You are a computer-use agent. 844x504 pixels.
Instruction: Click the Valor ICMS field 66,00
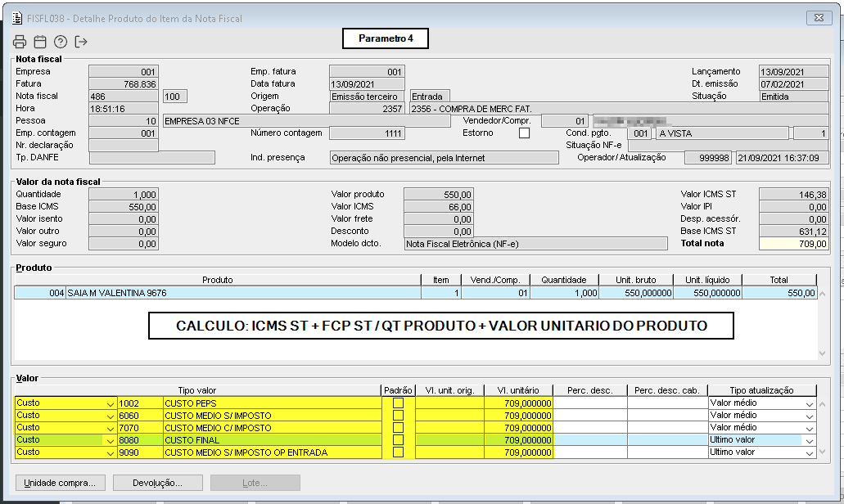[438, 206]
